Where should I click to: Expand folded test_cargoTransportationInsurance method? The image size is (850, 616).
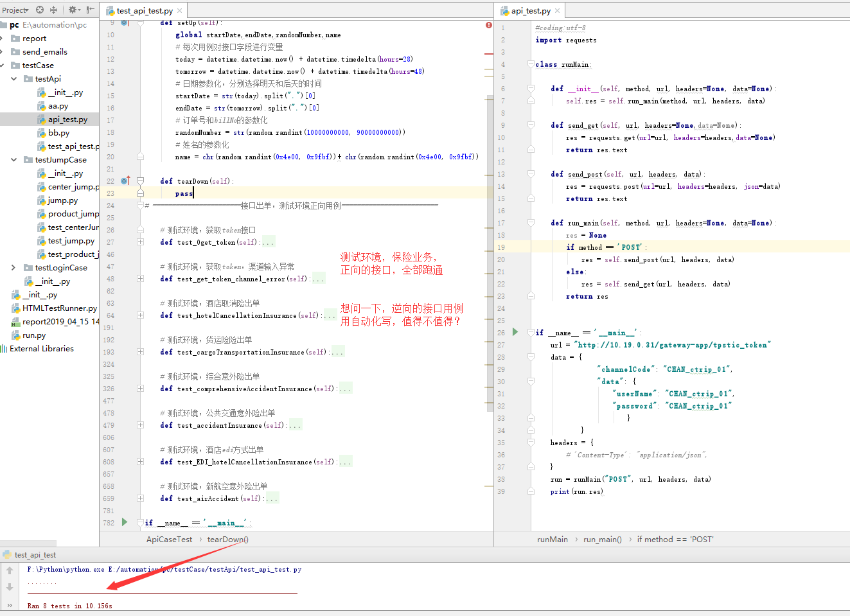(140, 352)
